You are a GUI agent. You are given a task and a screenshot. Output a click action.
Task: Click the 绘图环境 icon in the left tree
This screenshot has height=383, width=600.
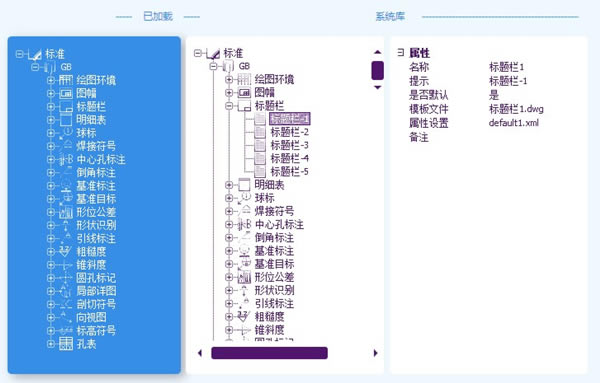click(x=66, y=80)
